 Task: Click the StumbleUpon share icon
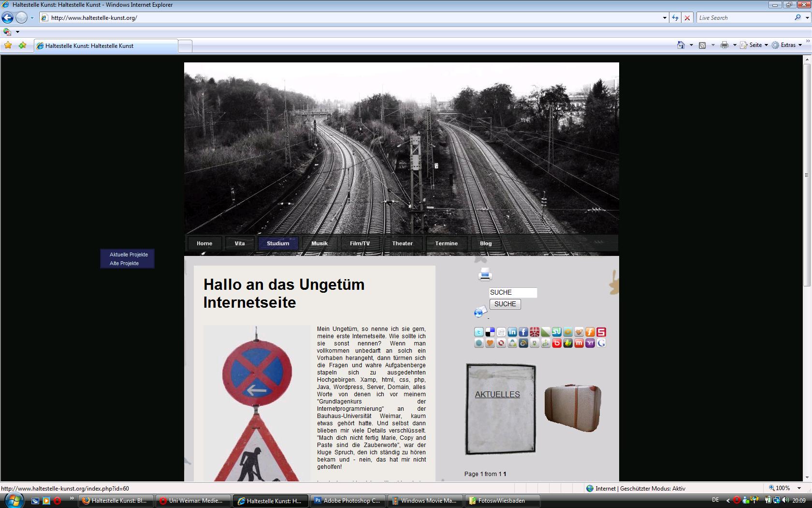(x=557, y=332)
